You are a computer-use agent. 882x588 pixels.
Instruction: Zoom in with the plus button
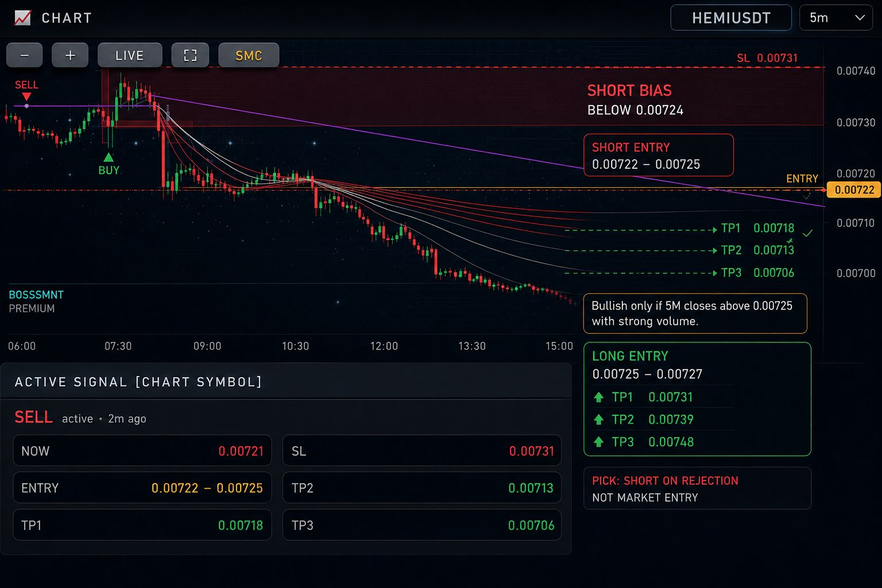(70, 56)
